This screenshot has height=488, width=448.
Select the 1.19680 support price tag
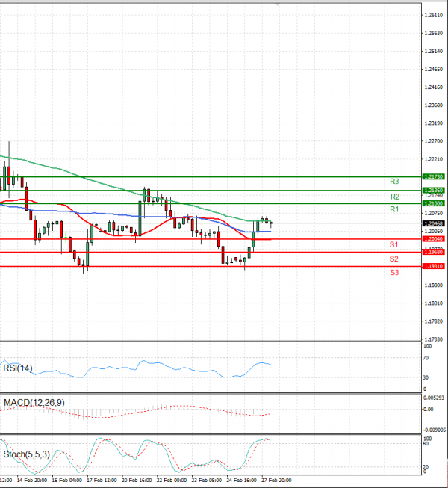(434, 252)
